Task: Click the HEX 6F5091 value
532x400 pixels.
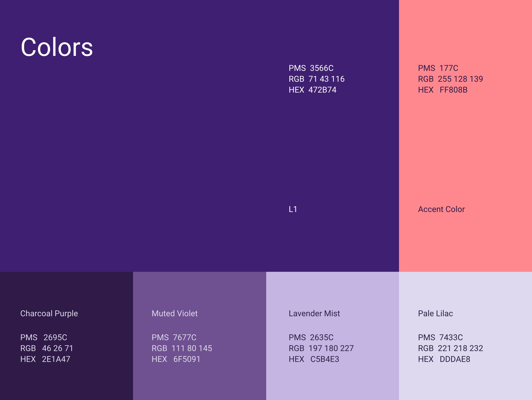Action: tap(176, 359)
